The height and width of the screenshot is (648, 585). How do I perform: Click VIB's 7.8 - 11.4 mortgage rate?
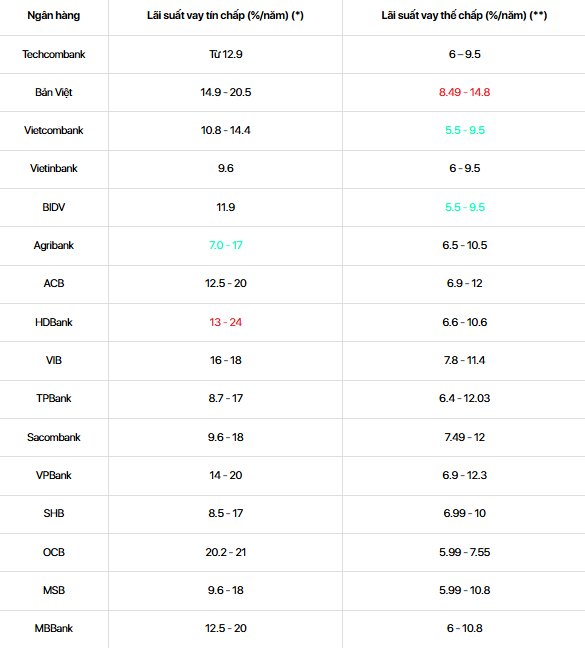[x=464, y=360]
